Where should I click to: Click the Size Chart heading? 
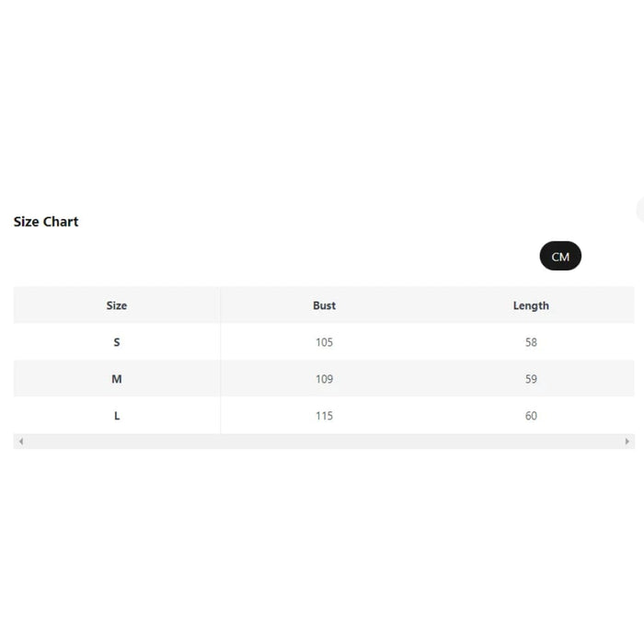pyautogui.click(x=46, y=222)
